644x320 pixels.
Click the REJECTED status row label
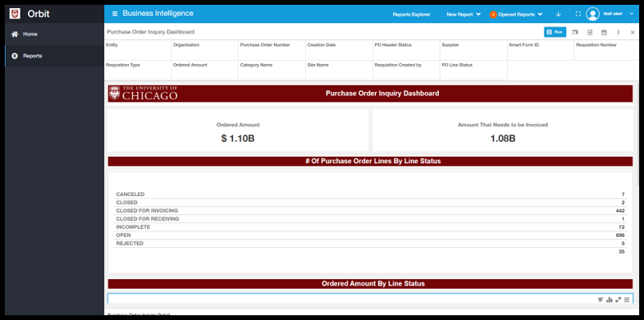[x=130, y=243]
